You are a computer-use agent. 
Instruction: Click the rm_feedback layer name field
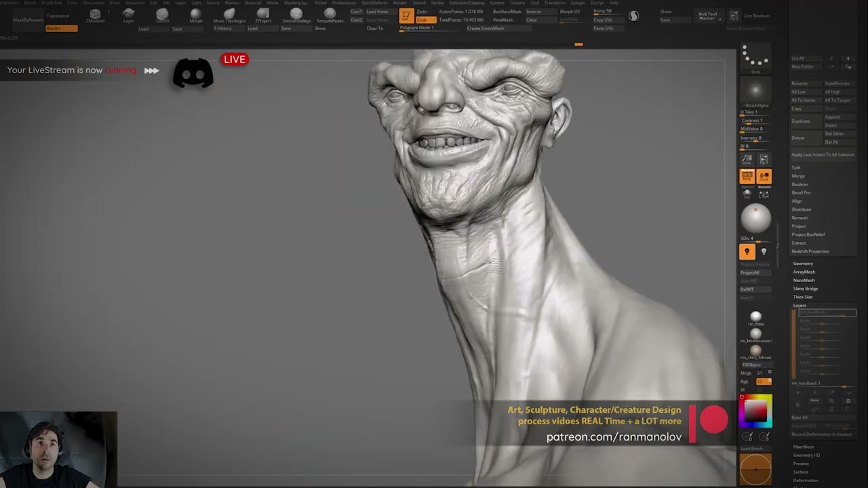pos(827,312)
